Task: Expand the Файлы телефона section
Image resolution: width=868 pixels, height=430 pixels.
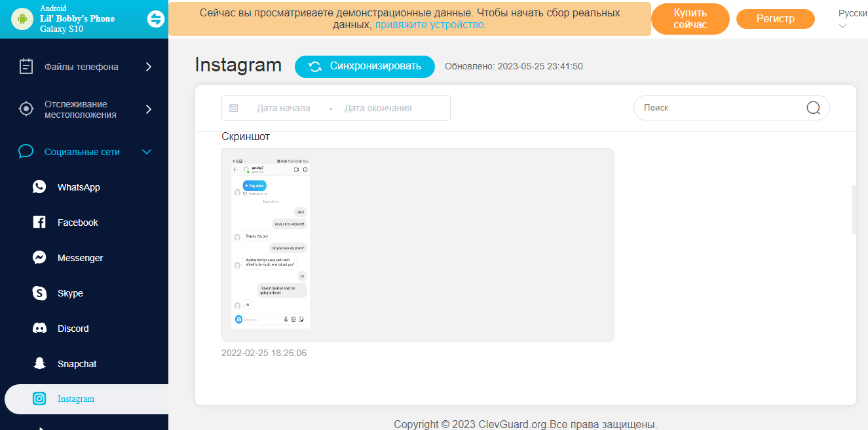Action: click(148, 67)
